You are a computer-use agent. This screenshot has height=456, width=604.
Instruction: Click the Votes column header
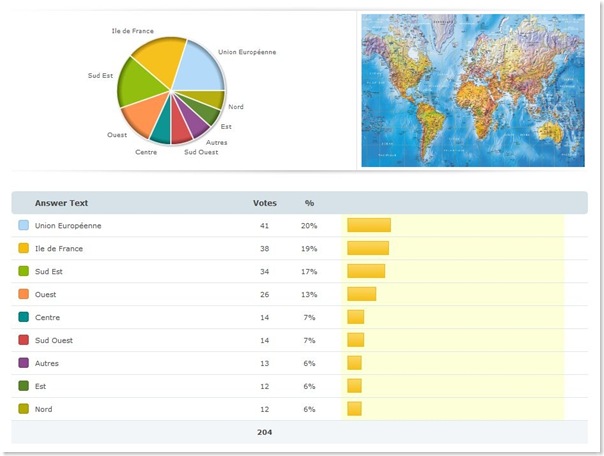[x=265, y=203]
